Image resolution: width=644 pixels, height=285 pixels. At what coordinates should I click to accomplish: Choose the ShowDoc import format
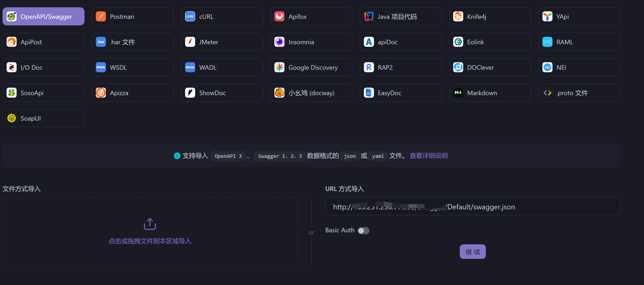tap(222, 93)
